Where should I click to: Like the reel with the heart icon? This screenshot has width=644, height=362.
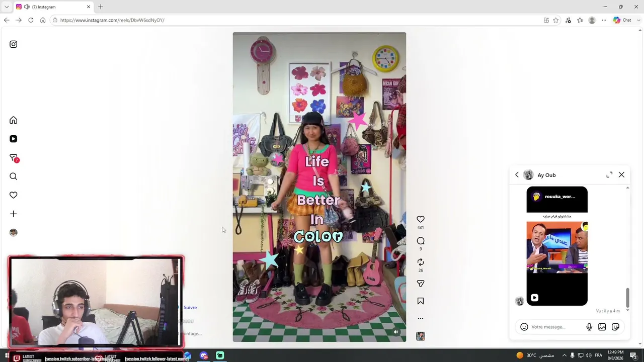click(x=421, y=219)
